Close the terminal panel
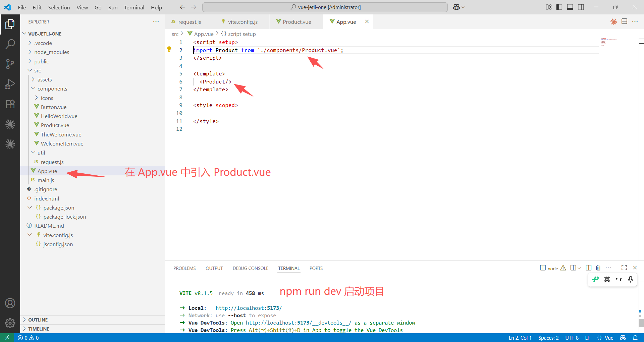Screen dimensions: 644x342 pyautogui.click(x=635, y=268)
